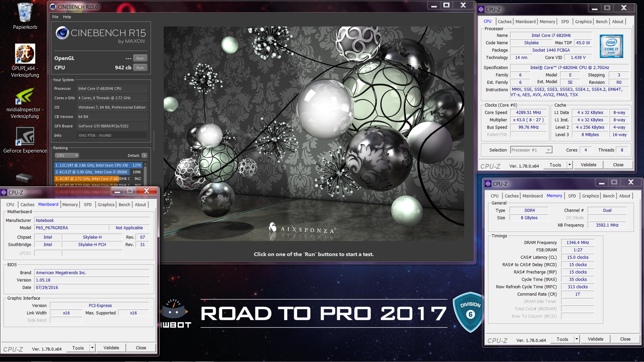Screen dimensions: 644x362
Task: Open Bench tab in Mainboard CPU-Z window
Action: pos(124,204)
